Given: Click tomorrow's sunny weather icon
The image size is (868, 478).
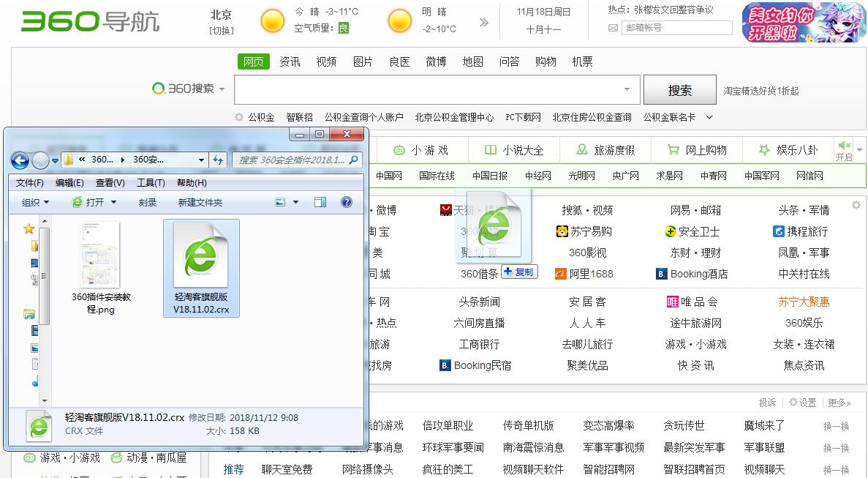Looking at the screenshot, I should click(x=400, y=21).
